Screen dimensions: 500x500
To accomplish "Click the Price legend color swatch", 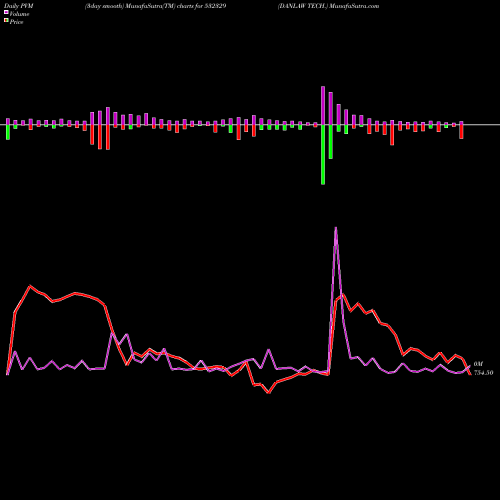I will coord(6,21).
